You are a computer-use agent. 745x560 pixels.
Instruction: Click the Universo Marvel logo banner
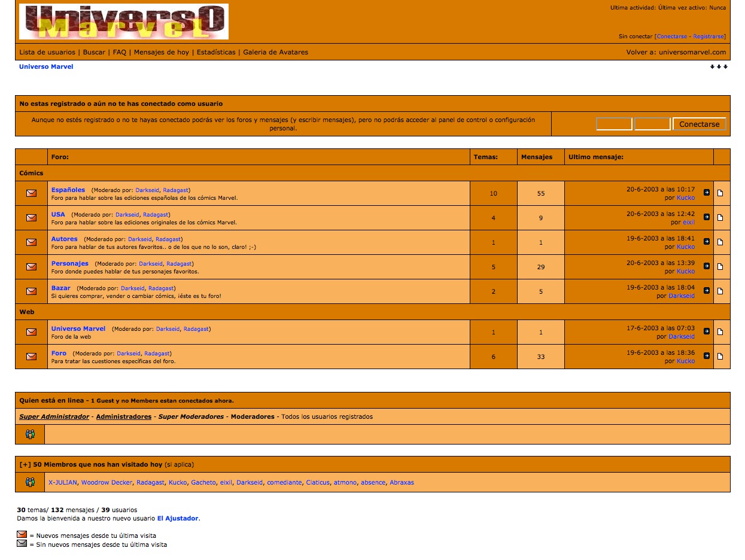[x=124, y=22]
